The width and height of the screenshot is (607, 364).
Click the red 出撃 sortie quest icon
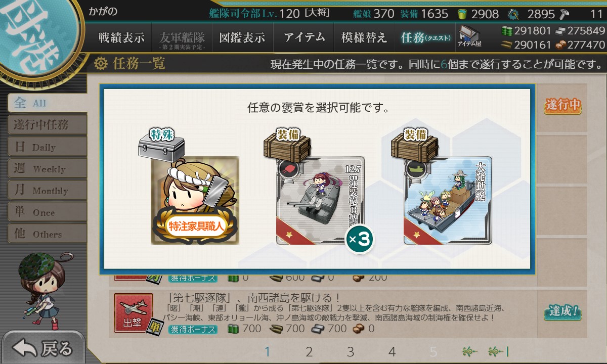pyautogui.click(x=134, y=313)
